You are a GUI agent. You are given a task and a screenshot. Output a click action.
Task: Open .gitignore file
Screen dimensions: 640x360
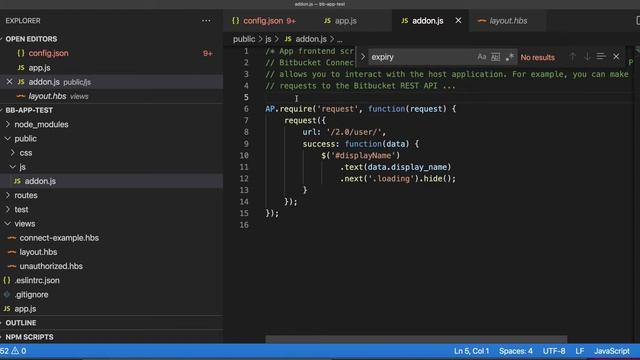pyautogui.click(x=111, y=295)
